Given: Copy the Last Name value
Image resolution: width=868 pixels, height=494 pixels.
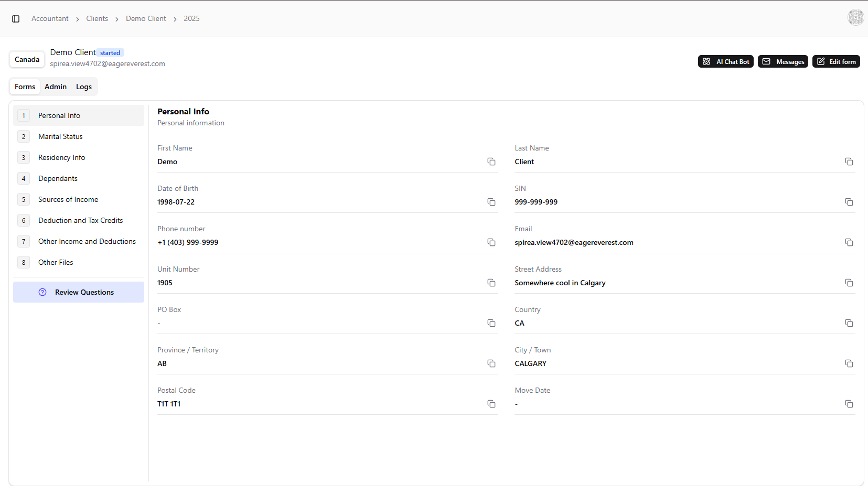Looking at the screenshot, I should click(x=849, y=162).
